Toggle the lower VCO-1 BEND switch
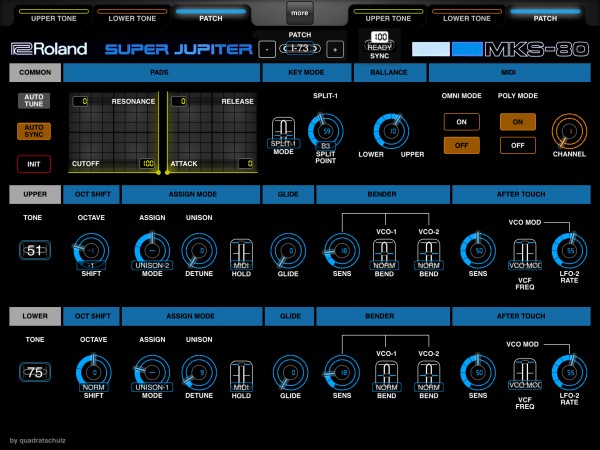Screen dimensions: 600x450 pos(386,376)
